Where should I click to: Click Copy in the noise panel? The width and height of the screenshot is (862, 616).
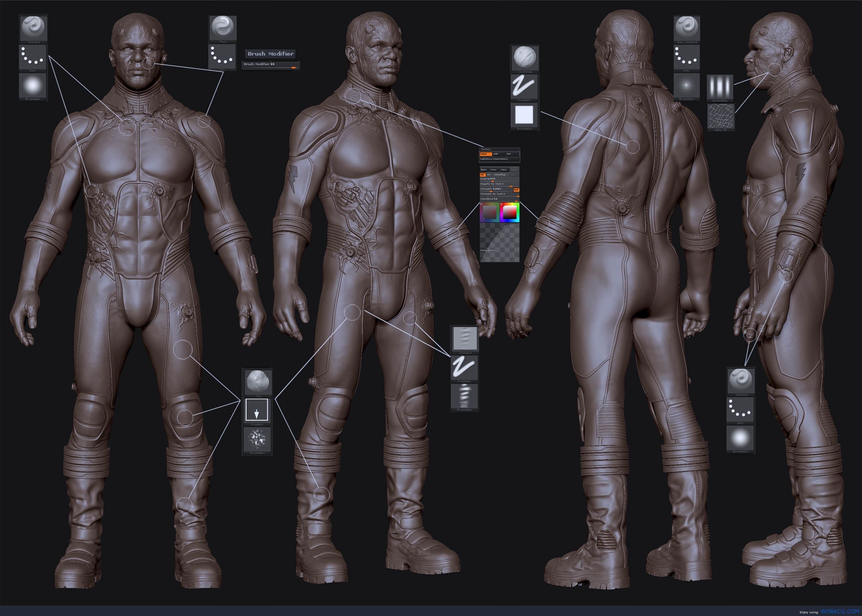(x=505, y=170)
